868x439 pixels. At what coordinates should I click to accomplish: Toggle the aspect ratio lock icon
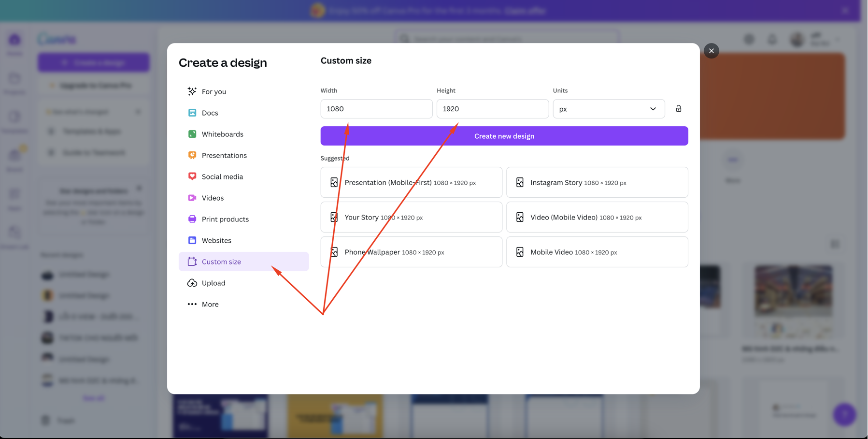[678, 109]
